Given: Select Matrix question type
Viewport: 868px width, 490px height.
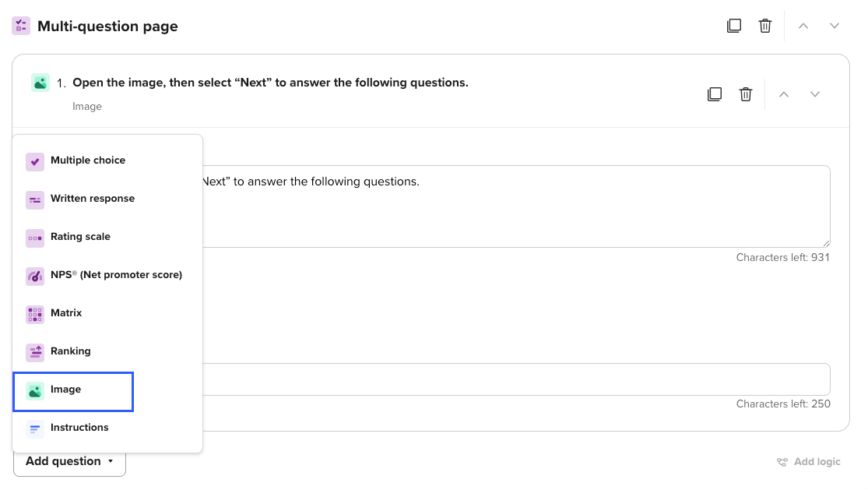Looking at the screenshot, I should 66,313.
